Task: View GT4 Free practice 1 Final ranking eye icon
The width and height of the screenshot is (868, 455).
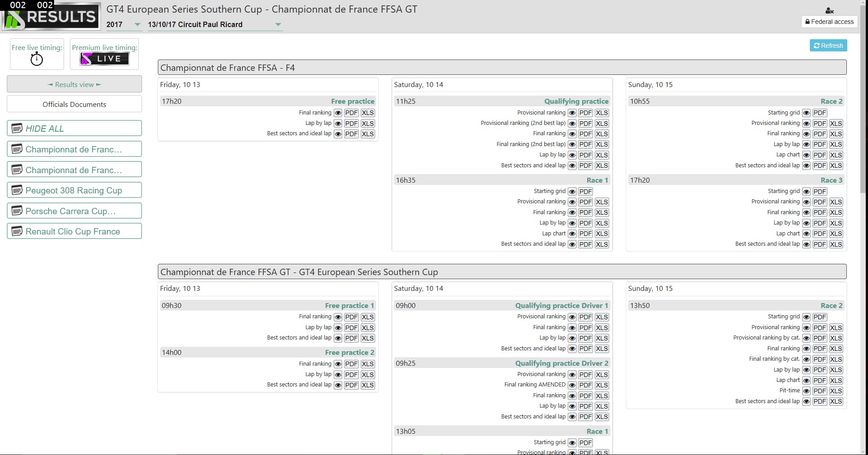Action: pos(338,317)
